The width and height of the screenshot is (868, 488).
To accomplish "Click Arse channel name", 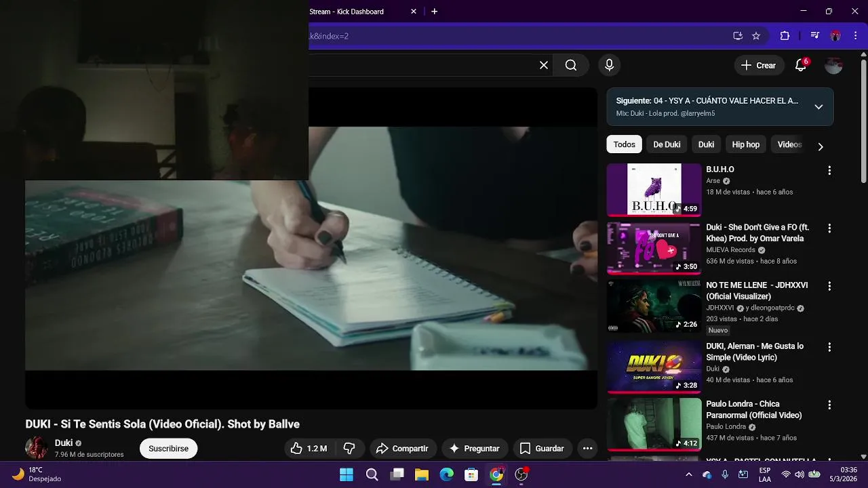I will (x=713, y=181).
